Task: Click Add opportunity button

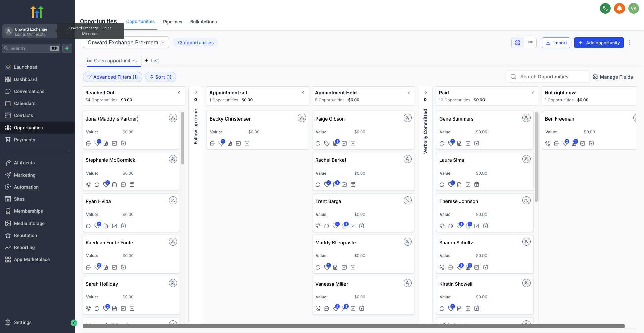Action: [x=599, y=43]
